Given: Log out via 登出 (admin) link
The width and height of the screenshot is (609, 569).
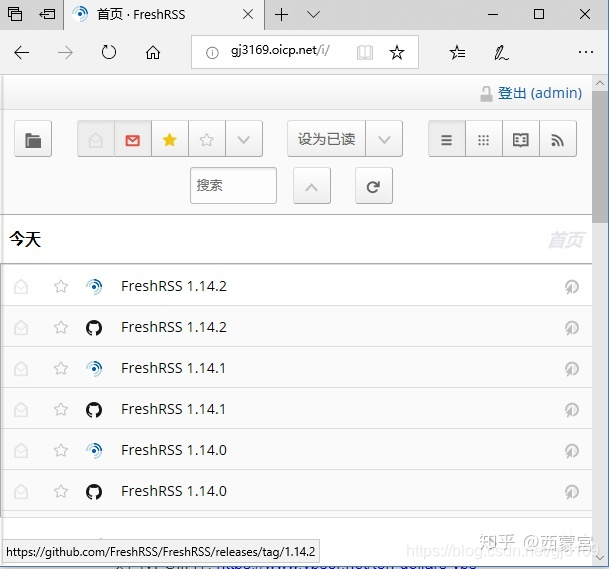Looking at the screenshot, I should (539, 93).
